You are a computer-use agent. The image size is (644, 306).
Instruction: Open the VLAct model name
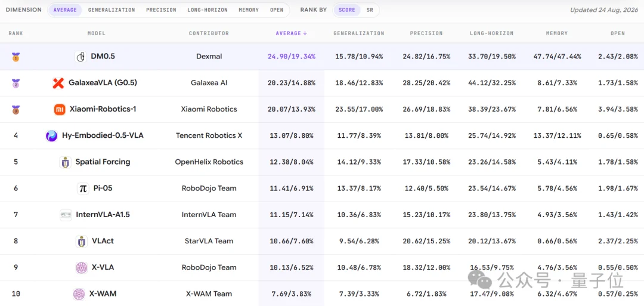click(x=103, y=241)
